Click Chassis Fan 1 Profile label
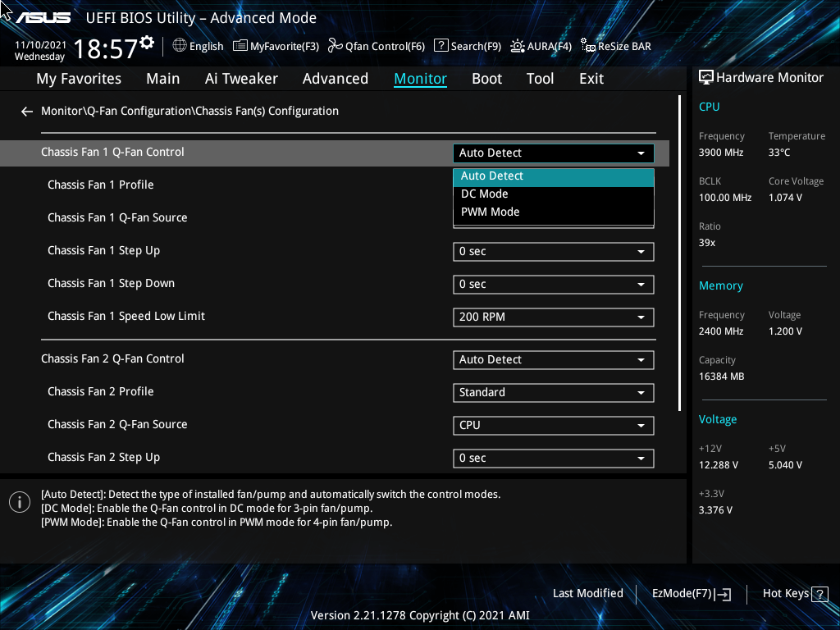 [x=101, y=185]
